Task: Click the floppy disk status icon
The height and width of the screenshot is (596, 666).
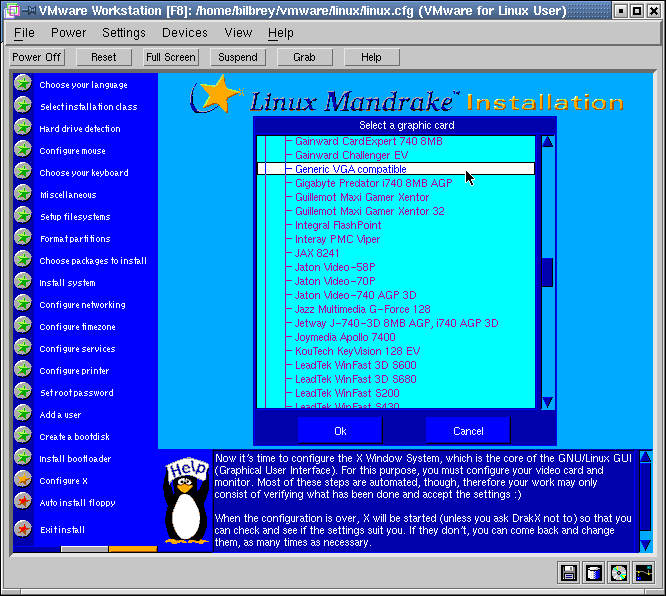Action: (569, 573)
